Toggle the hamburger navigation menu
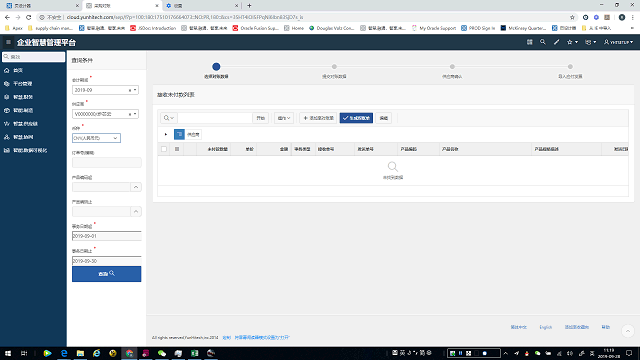Viewport: 640px width, 360px height. (x=8, y=42)
